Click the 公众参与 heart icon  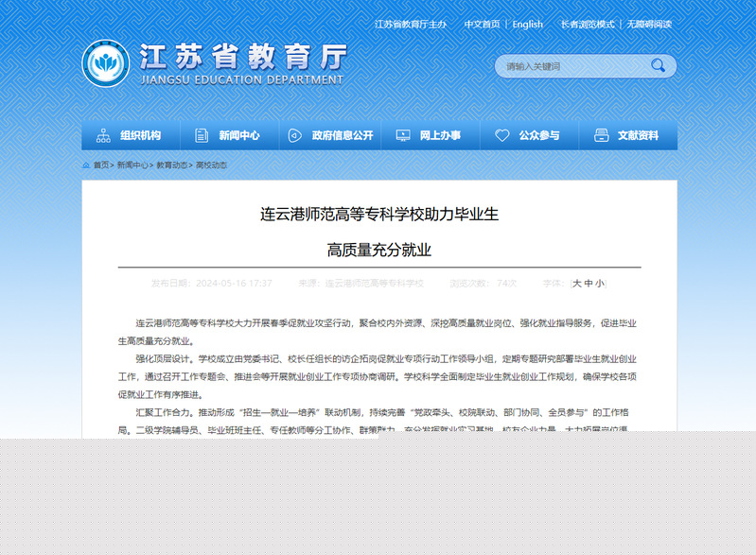click(x=501, y=135)
